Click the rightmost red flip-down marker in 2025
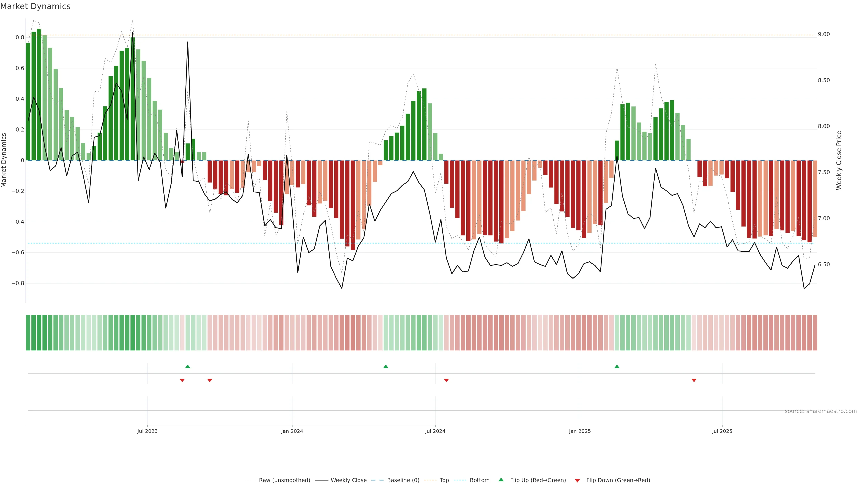 (694, 380)
